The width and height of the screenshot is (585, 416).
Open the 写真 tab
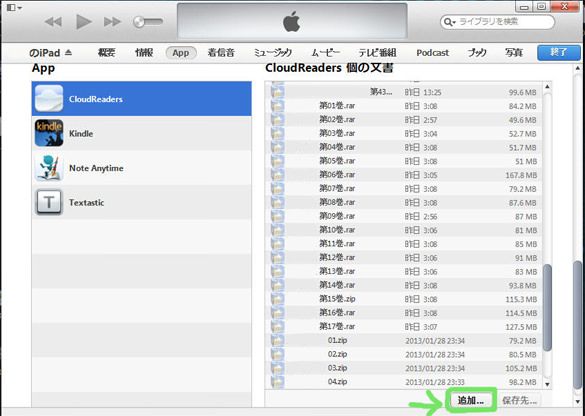(x=514, y=53)
